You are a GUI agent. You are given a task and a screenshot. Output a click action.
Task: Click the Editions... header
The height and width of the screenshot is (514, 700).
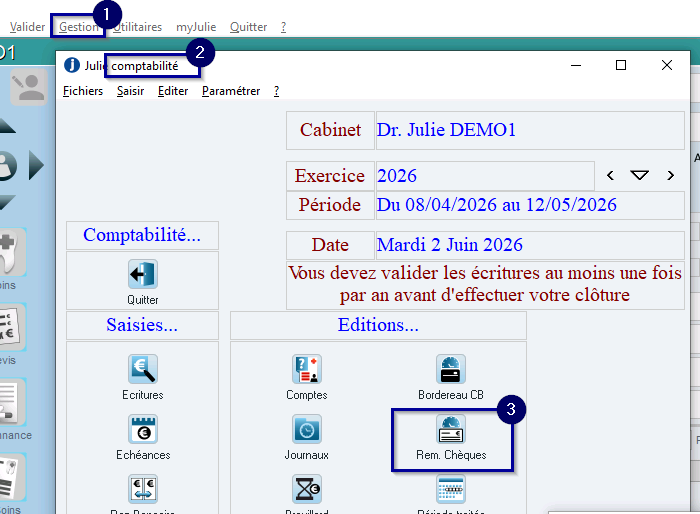tap(378, 325)
